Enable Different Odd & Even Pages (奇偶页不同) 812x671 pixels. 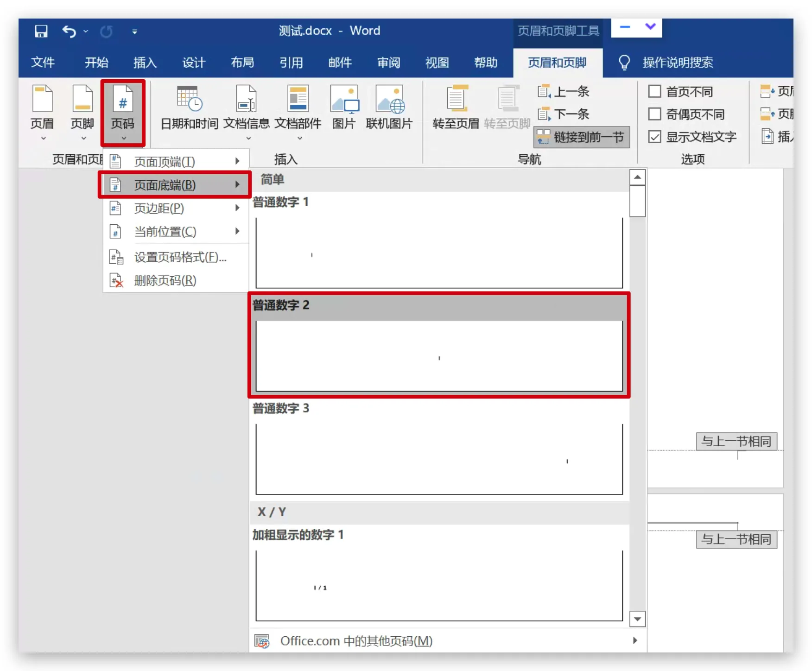(x=654, y=114)
